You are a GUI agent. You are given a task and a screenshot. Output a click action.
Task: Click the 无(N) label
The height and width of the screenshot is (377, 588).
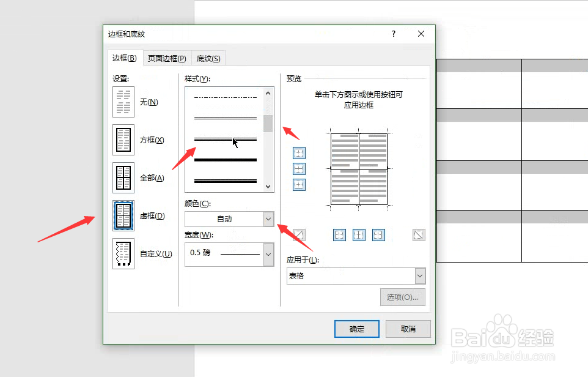coord(149,102)
